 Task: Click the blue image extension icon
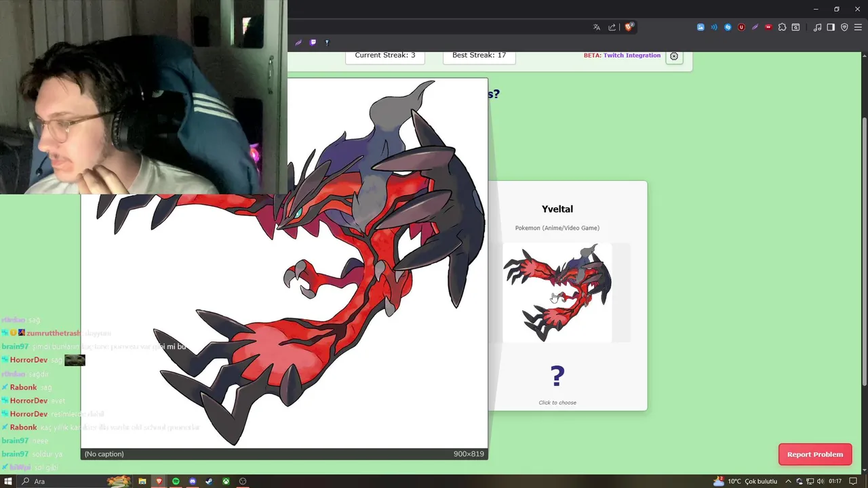point(701,27)
